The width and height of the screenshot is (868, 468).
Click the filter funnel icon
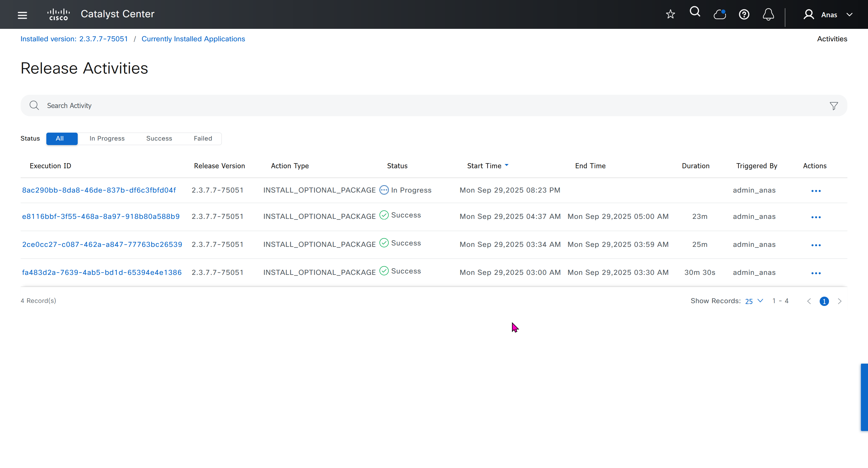pyautogui.click(x=834, y=106)
